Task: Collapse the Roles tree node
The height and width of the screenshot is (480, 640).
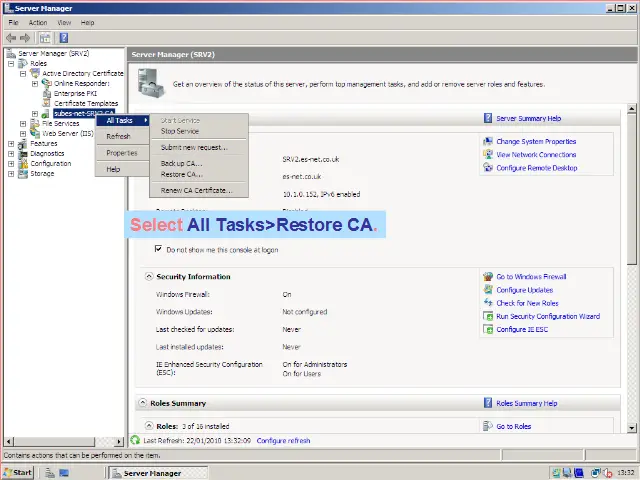Action: (11, 64)
